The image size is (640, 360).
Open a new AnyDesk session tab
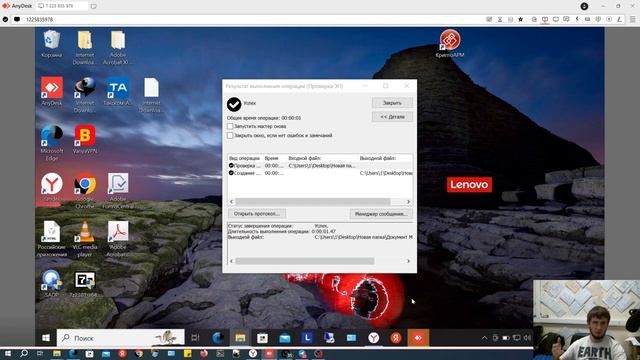point(93,6)
